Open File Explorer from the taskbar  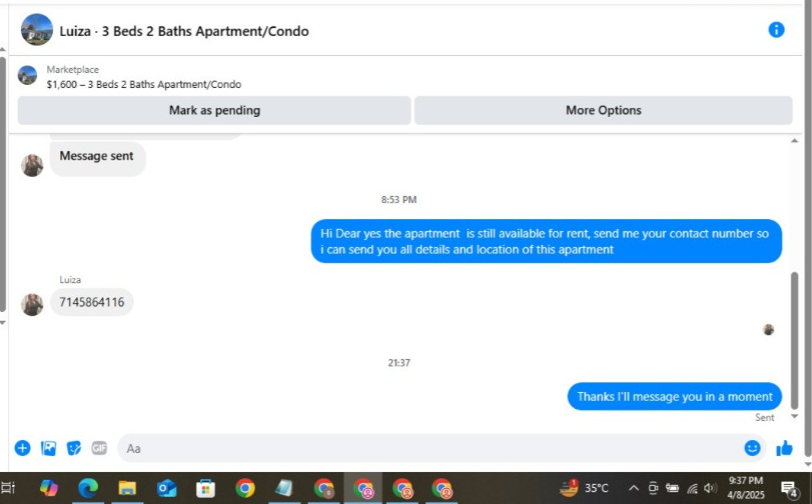click(127, 489)
